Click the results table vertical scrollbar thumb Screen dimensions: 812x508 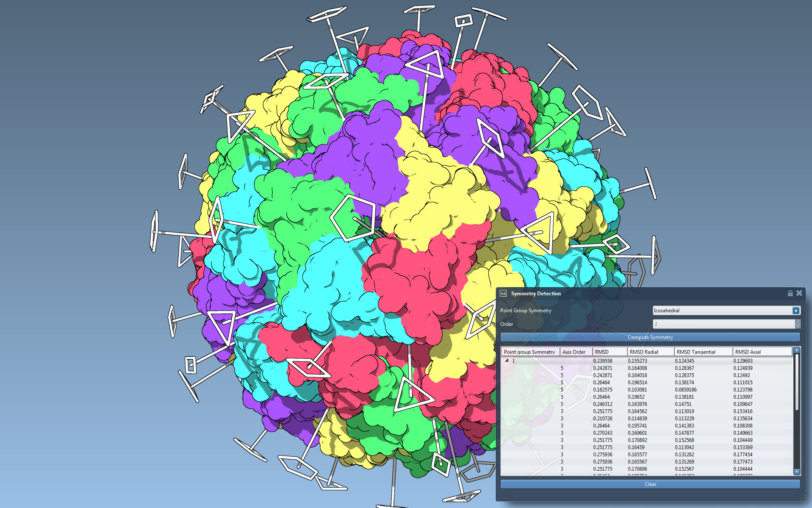pos(797,381)
